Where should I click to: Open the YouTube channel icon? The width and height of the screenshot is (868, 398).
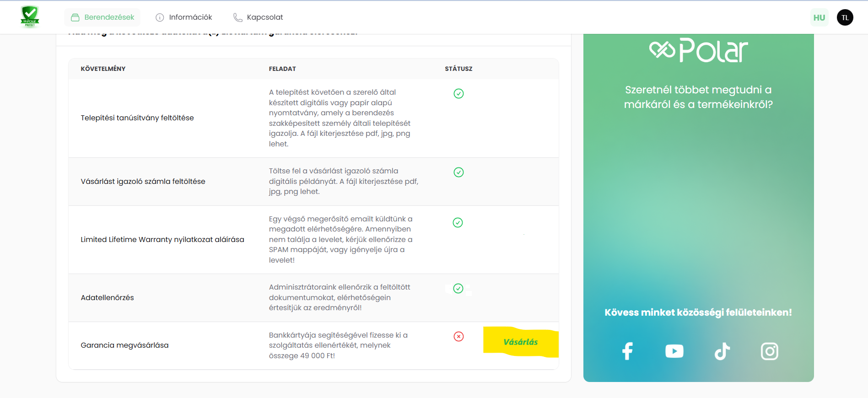click(674, 351)
